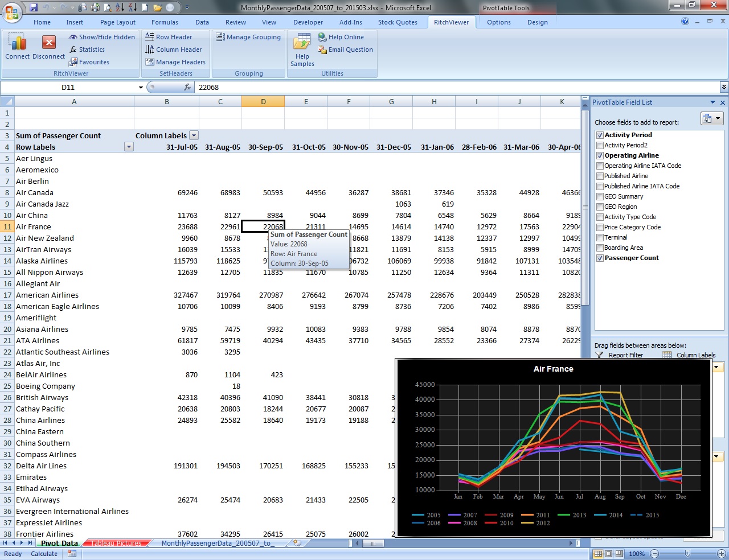Open the PivotTable Field List pane menu arrow

pos(712,102)
